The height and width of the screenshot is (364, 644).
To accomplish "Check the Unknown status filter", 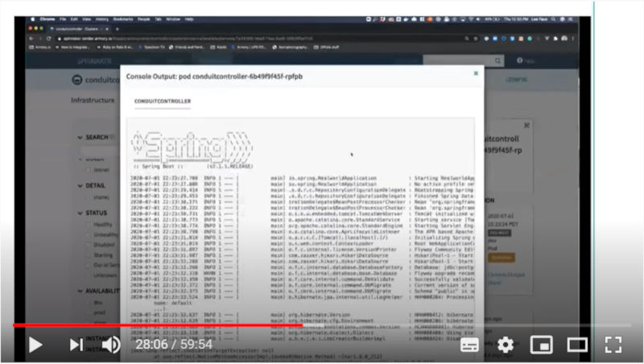I will pos(89,275).
